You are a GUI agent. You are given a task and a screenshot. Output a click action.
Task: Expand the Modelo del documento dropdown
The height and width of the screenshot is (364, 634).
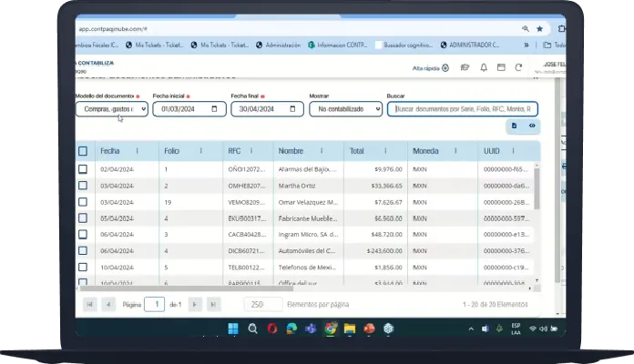pos(111,109)
